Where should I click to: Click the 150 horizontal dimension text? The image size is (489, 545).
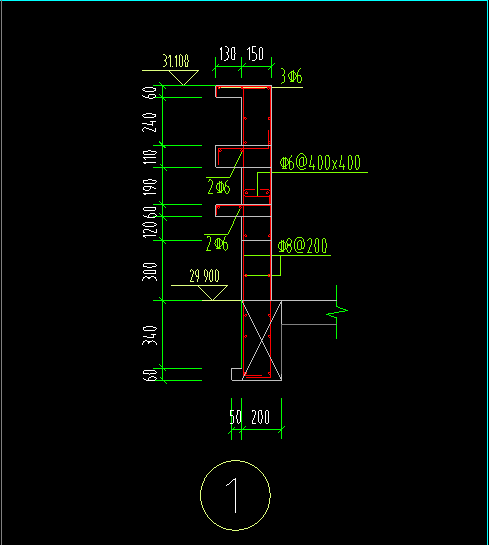255,54
